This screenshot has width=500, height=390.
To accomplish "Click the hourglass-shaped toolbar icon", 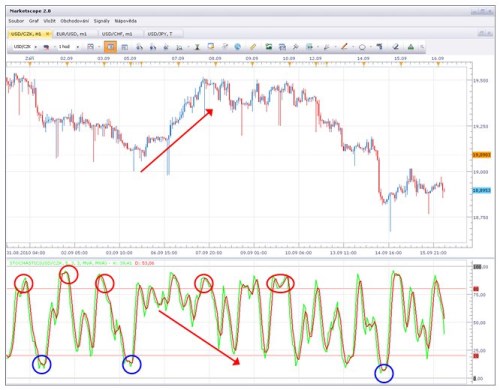I will (197, 47).
